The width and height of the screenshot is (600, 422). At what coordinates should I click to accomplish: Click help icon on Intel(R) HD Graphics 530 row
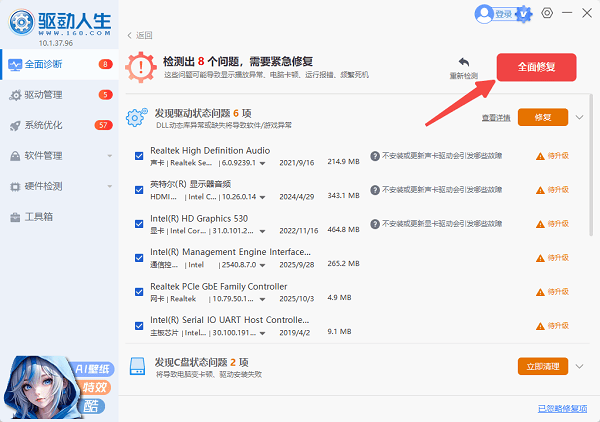tap(375, 224)
